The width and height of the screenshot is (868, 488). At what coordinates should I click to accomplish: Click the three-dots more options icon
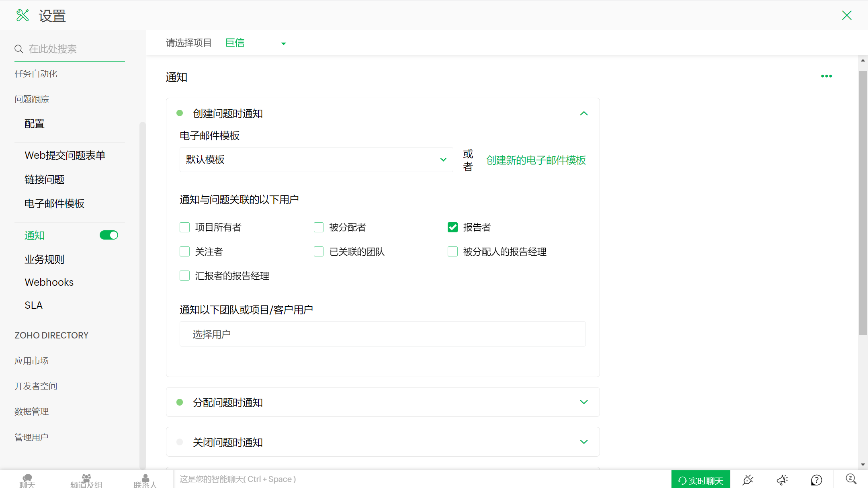[826, 76]
